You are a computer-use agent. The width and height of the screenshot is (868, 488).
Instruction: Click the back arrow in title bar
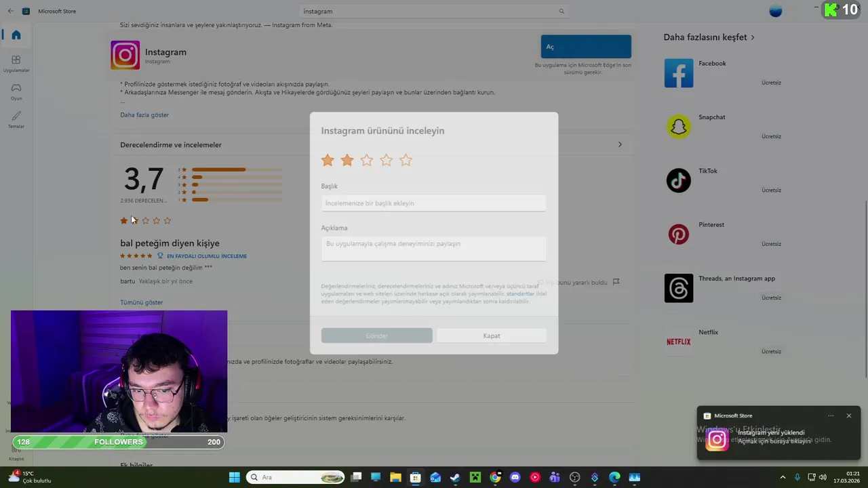(x=10, y=11)
